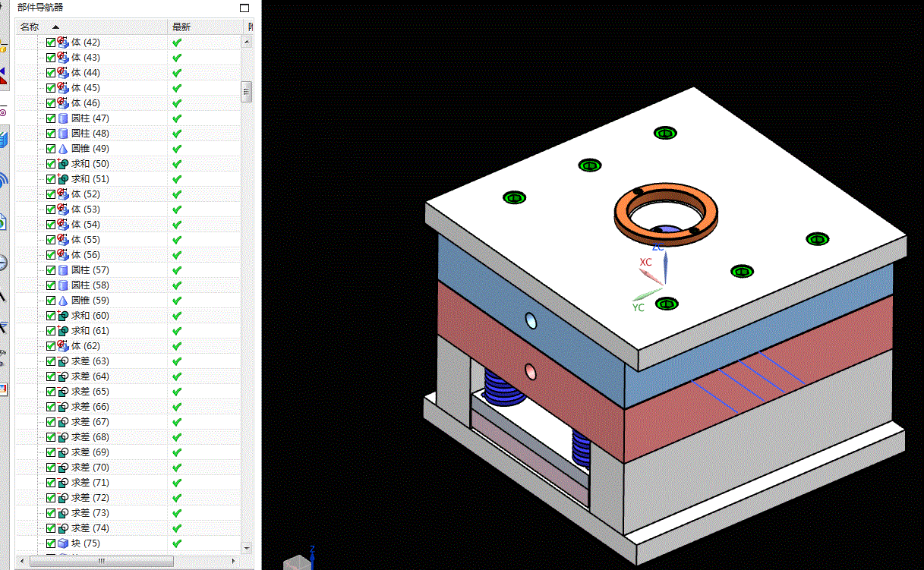Screen dimensions: 924x570
Task: Click the vertical scrollbar down arrow
Action: point(246,547)
